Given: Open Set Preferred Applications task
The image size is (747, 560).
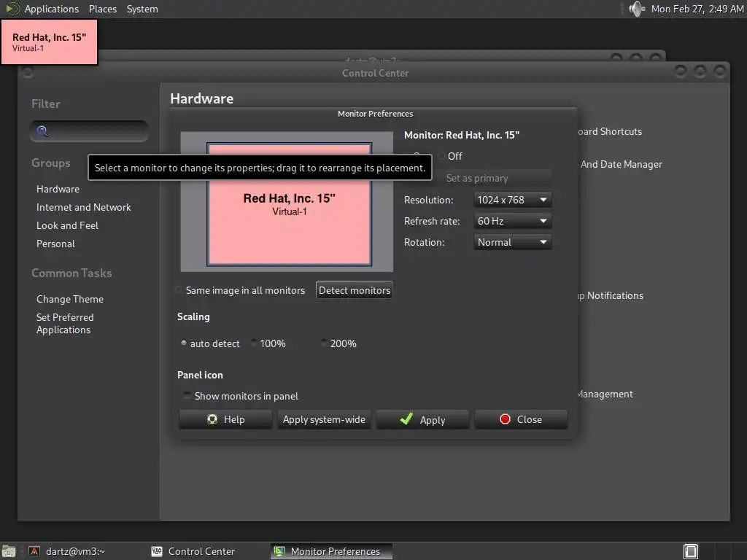Looking at the screenshot, I should coord(65,323).
